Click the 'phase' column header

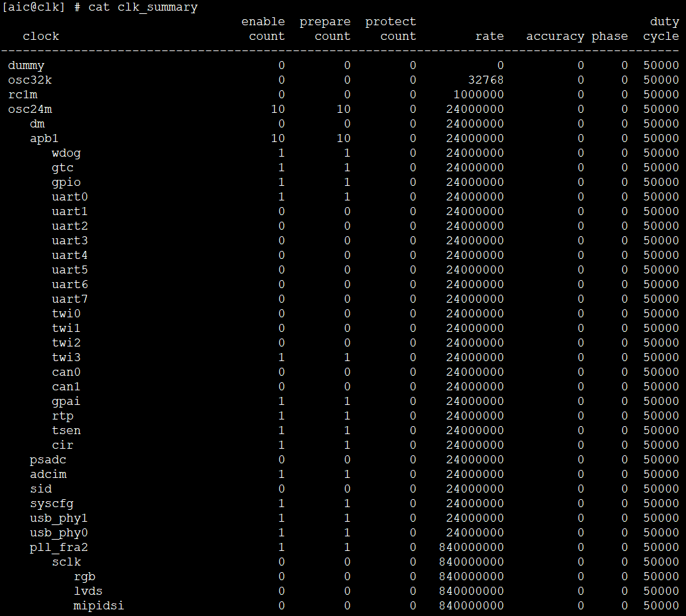click(x=610, y=36)
